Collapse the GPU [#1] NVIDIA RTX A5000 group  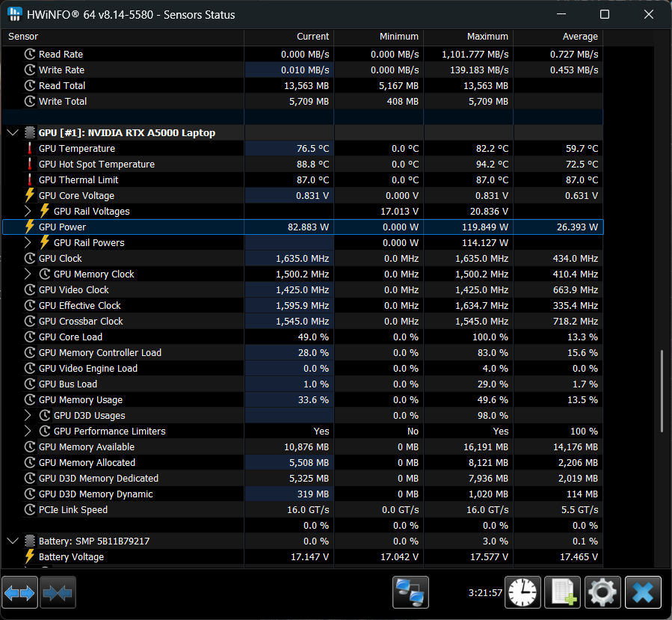tap(13, 132)
